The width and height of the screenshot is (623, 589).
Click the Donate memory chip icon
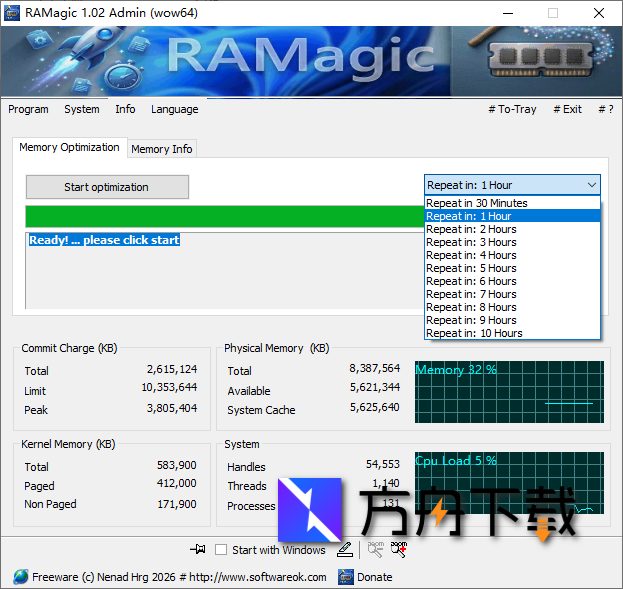coord(346,577)
